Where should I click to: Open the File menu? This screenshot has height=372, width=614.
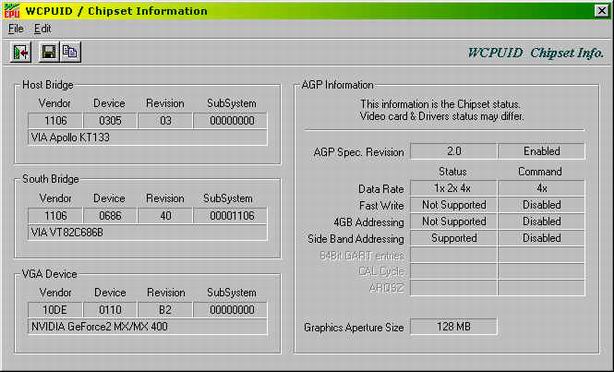[x=16, y=29]
